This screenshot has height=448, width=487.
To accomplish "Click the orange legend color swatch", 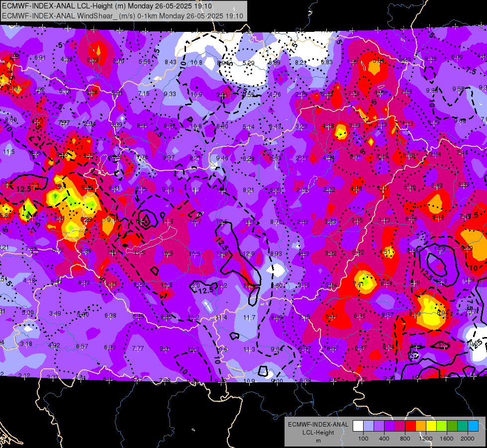I will [420, 426].
